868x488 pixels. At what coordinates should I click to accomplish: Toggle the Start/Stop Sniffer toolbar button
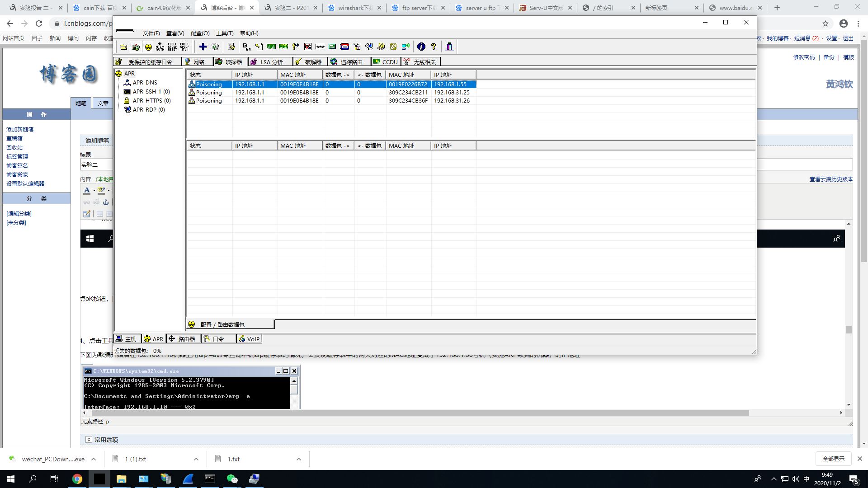(x=136, y=47)
